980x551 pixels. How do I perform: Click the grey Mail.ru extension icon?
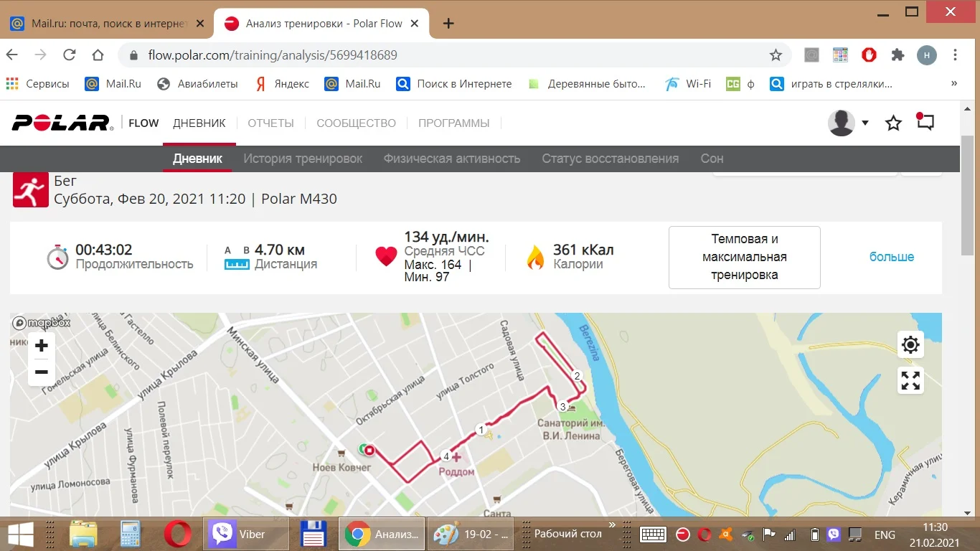811,55
